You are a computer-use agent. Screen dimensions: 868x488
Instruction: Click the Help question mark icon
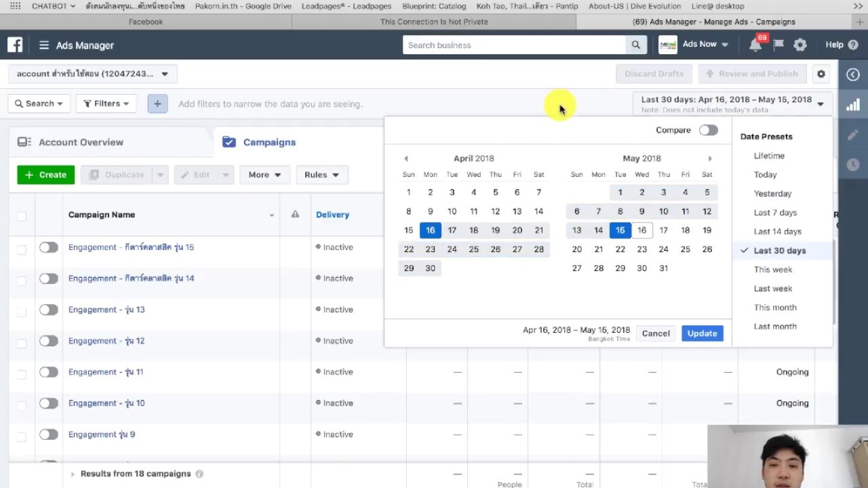tap(852, 45)
